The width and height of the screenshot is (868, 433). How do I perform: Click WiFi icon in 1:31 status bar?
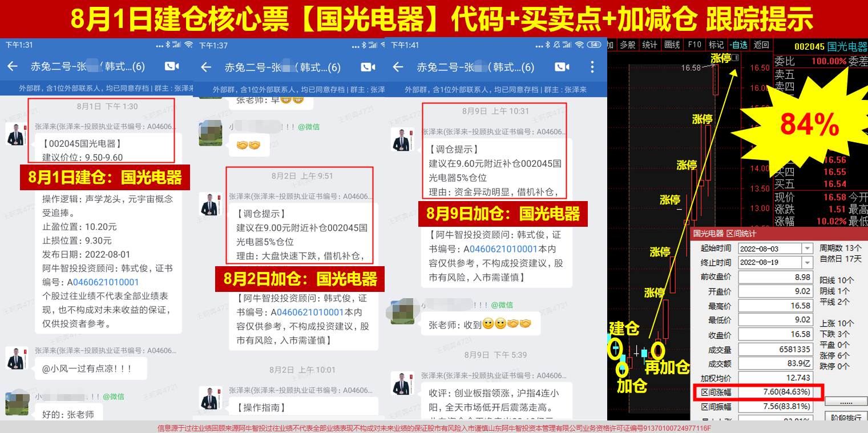[x=188, y=45]
